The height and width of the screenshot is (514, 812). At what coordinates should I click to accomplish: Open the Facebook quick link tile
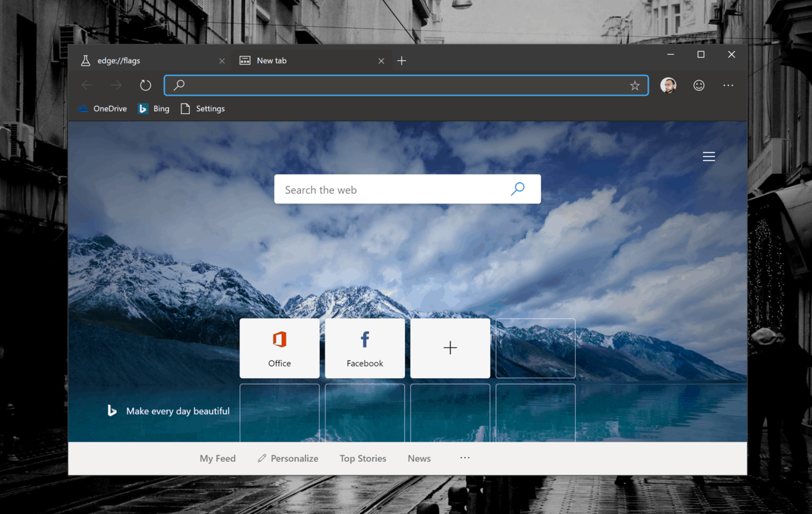(365, 348)
